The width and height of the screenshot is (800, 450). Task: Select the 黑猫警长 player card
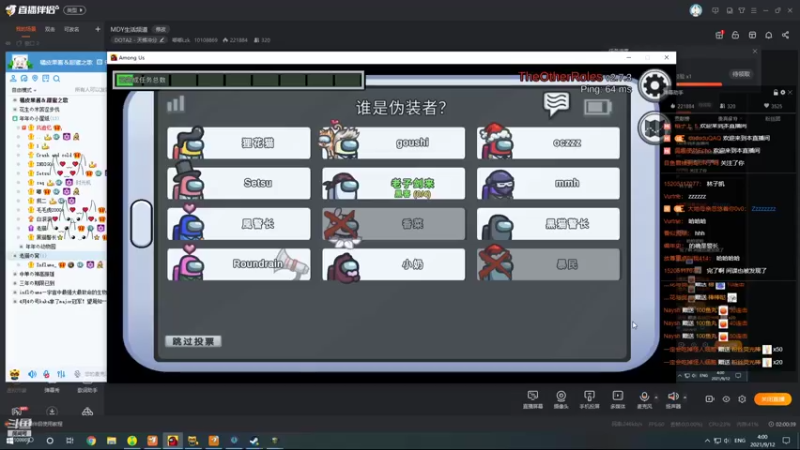548,224
